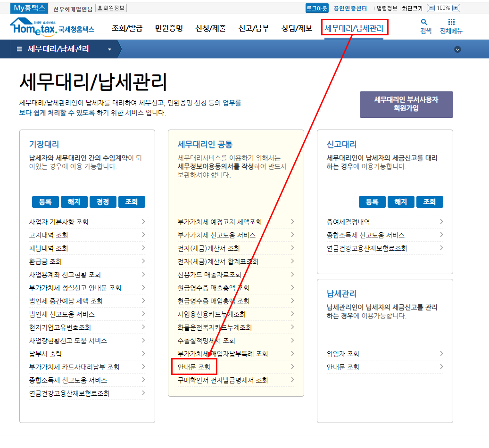
Task: Open the 신청/제출 menu
Action: click(x=210, y=28)
